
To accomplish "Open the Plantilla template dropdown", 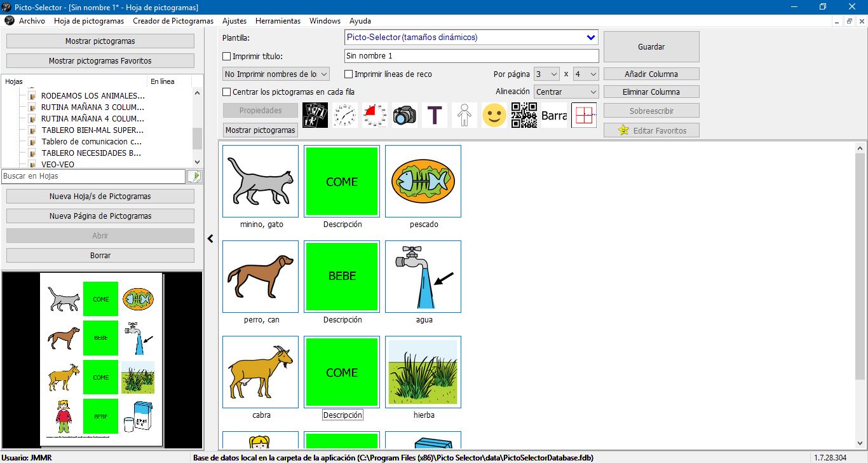I will pyautogui.click(x=470, y=37).
